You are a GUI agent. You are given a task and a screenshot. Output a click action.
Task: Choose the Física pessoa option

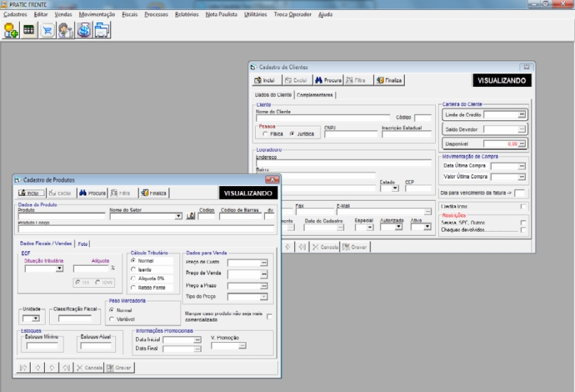click(x=266, y=133)
